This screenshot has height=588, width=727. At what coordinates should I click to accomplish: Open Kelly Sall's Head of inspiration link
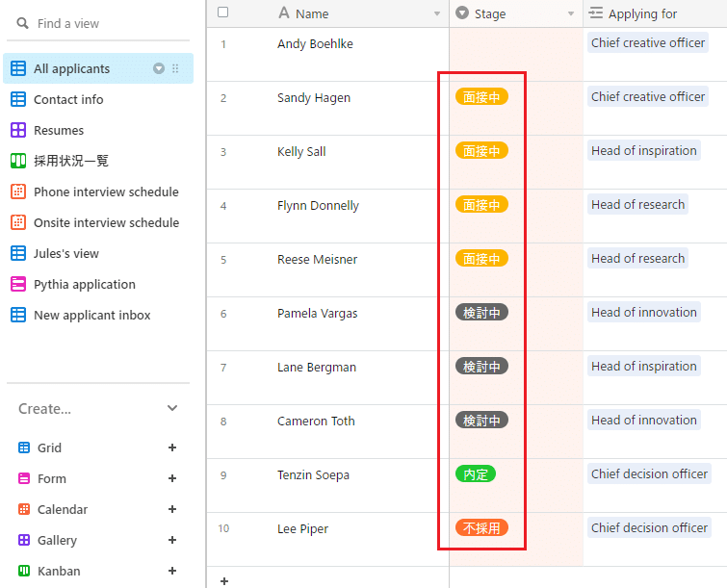point(644,150)
